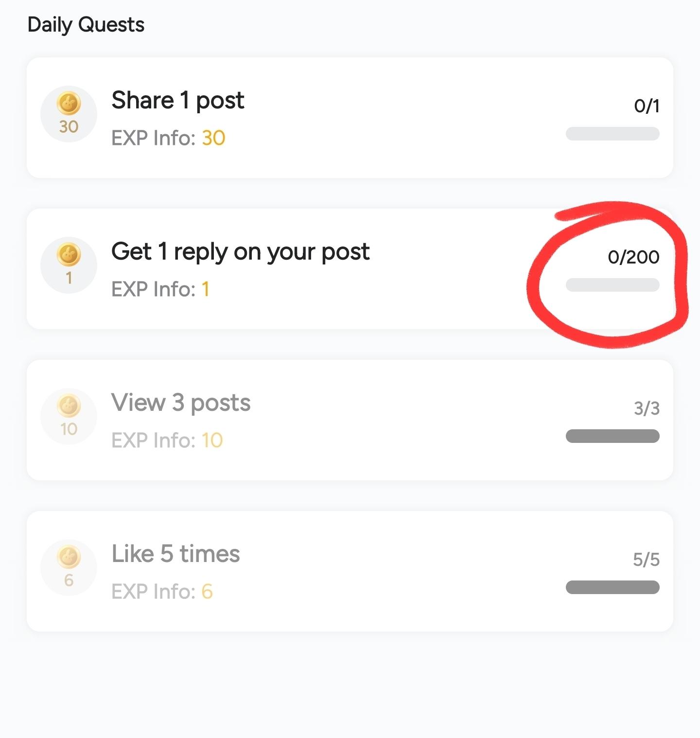Click the Share 1 post progress bar
700x738 pixels.
click(612, 134)
